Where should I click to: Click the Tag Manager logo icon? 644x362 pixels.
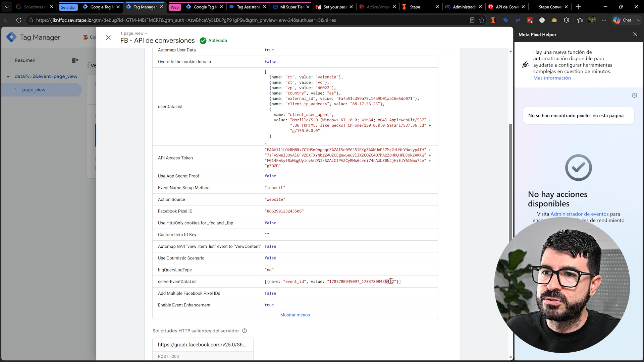11,37
